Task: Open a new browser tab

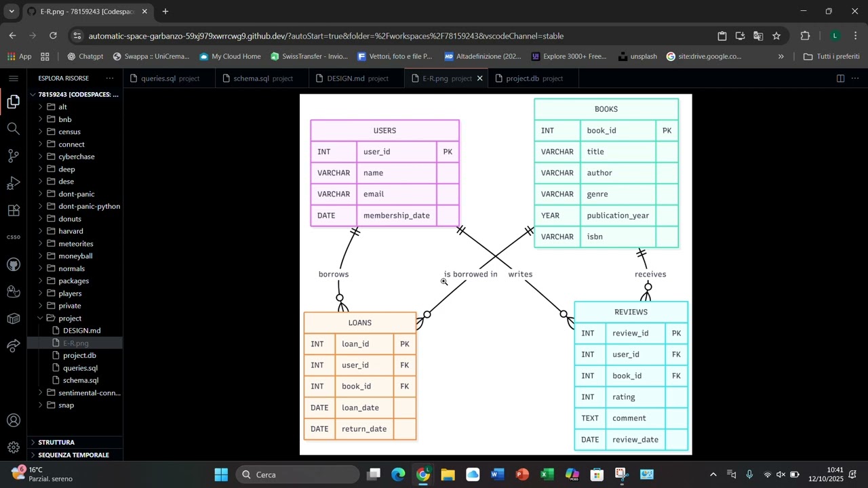Action: point(165,12)
